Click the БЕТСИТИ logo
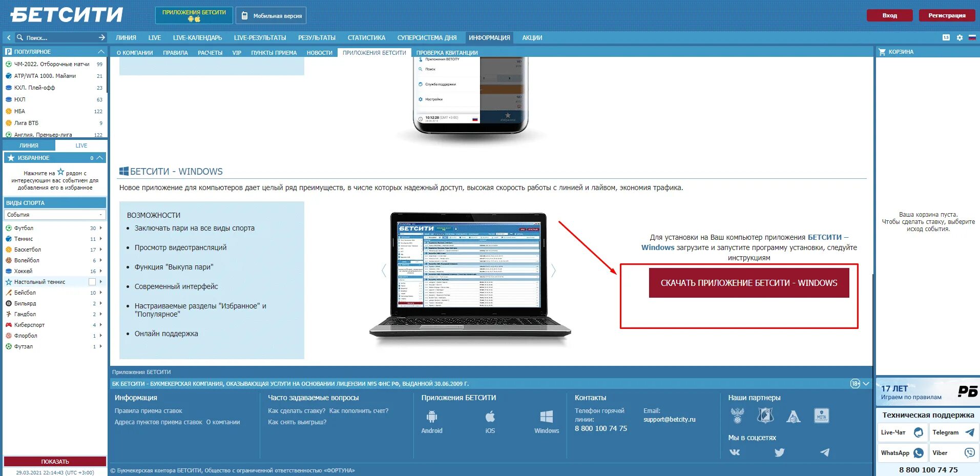Image resolution: width=980 pixels, height=476 pixels. tap(67, 15)
